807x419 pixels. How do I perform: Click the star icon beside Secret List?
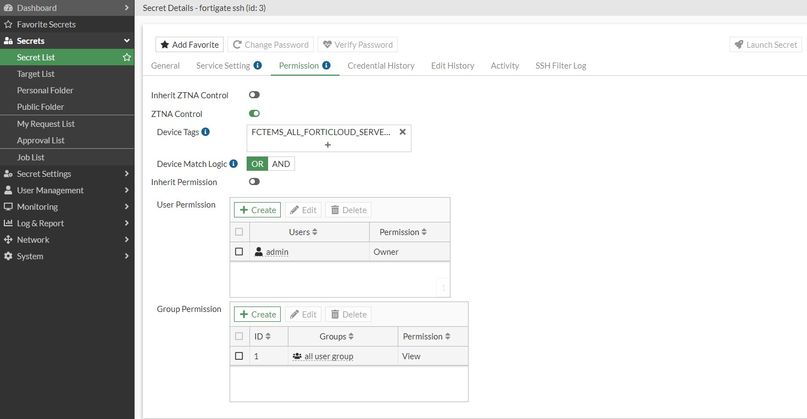point(126,58)
